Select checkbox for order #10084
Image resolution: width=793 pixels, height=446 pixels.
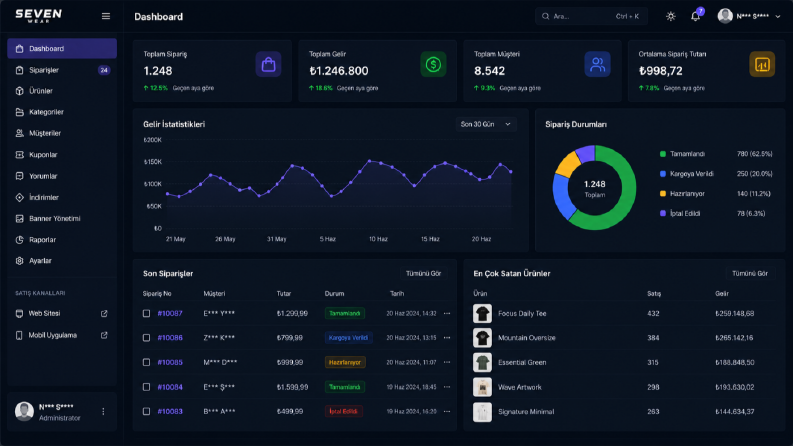(146, 387)
